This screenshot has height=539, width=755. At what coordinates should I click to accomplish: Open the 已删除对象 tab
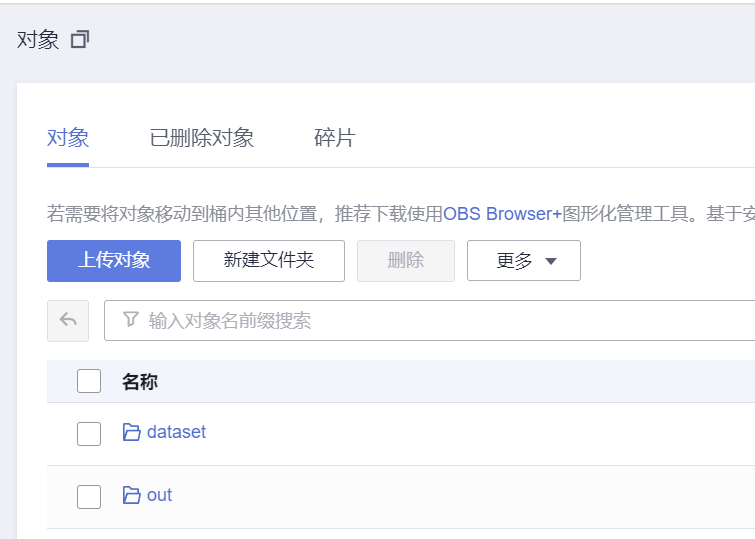point(201,138)
